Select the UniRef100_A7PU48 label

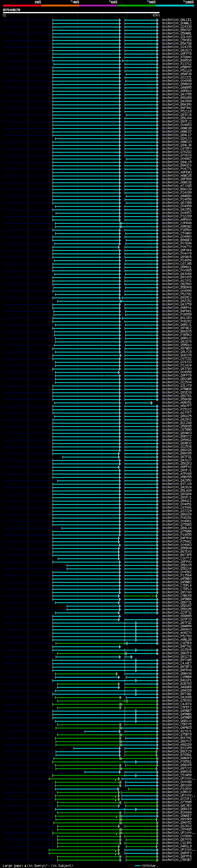point(177,474)
